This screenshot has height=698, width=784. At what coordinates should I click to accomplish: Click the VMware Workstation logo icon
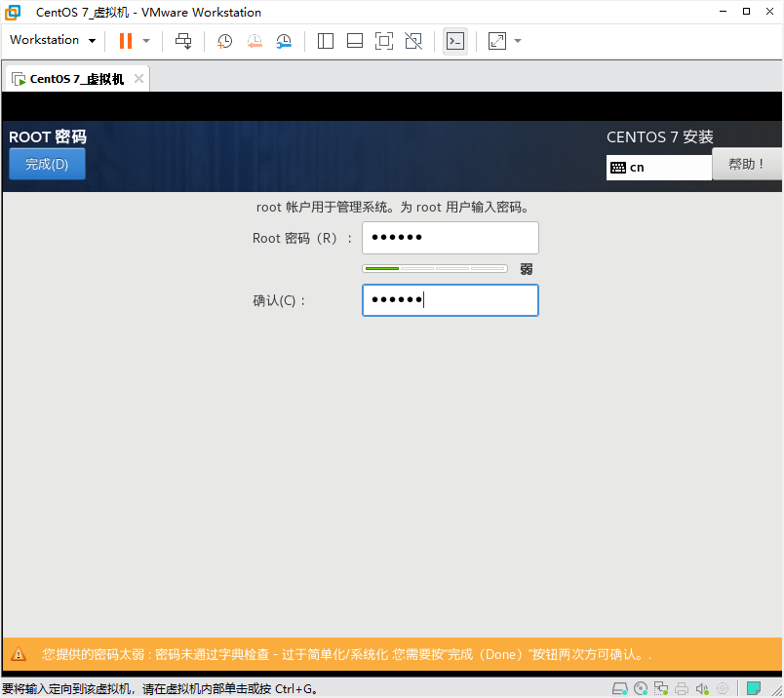pyautogui.click(x=13, y=12)
